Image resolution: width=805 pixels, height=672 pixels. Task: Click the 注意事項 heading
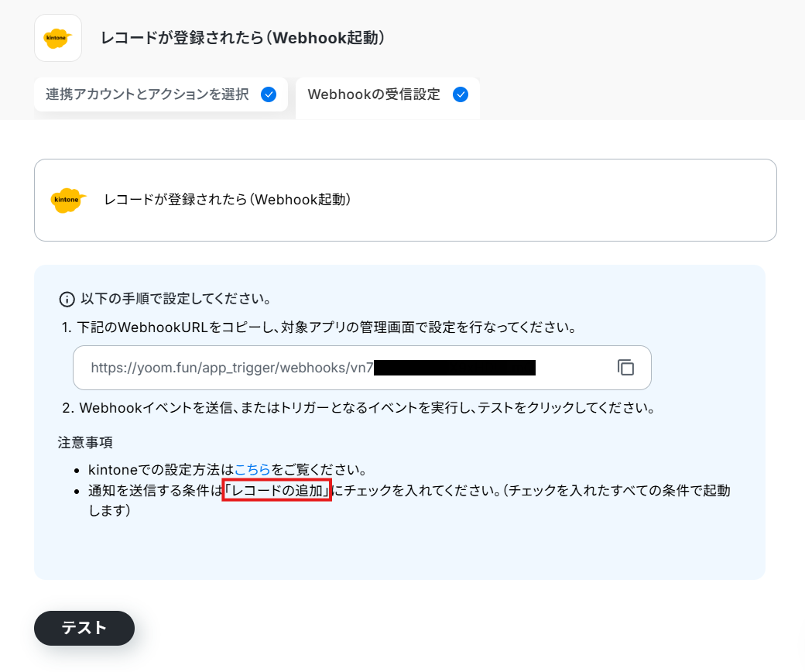[x=85, y=443]
